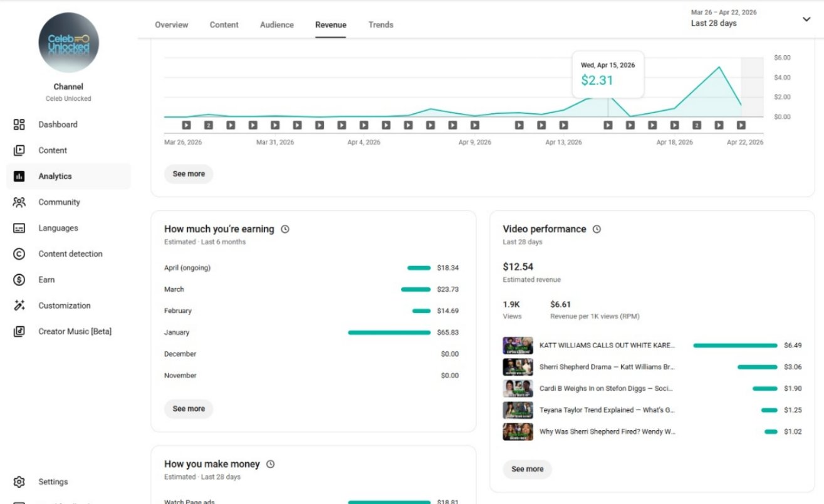Click See more under the revenue chart

[x=189, y=174]
